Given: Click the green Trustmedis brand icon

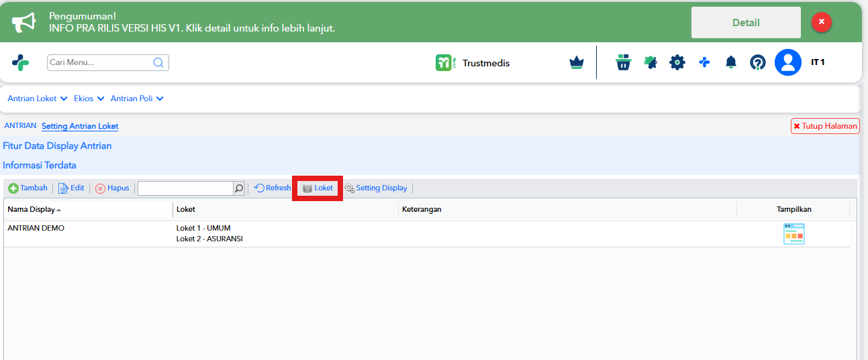Looking at the screenshot, I should tap(445, 63).
